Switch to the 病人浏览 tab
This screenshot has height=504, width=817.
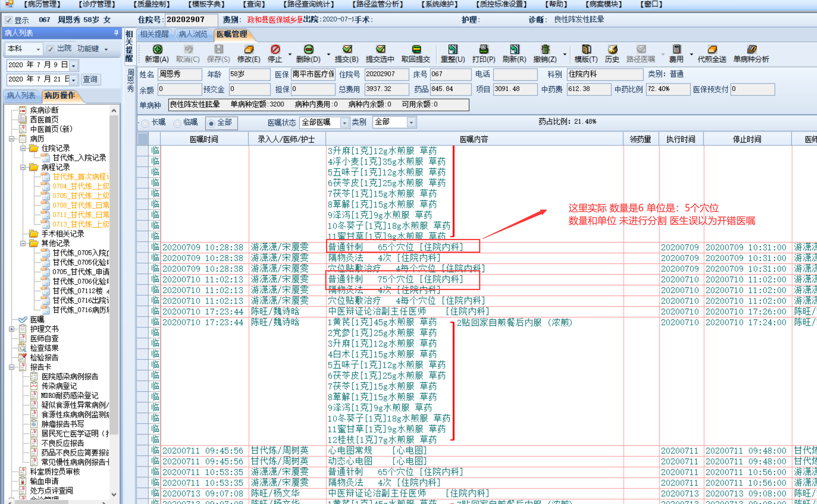193,34
